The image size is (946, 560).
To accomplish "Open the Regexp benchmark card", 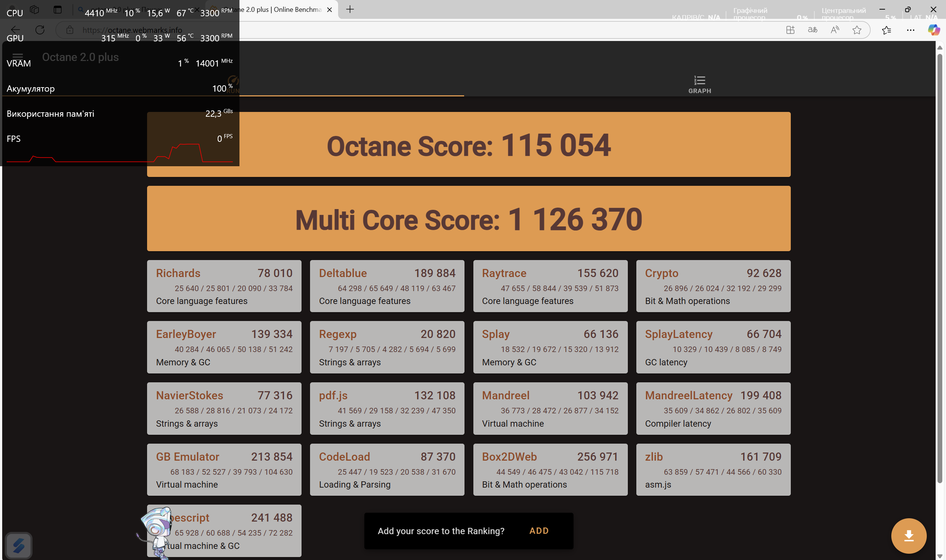I will (x=387, y=347).
